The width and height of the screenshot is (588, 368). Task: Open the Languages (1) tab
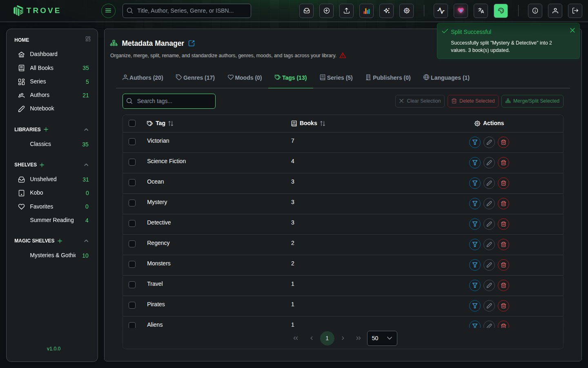coord(446,78)
